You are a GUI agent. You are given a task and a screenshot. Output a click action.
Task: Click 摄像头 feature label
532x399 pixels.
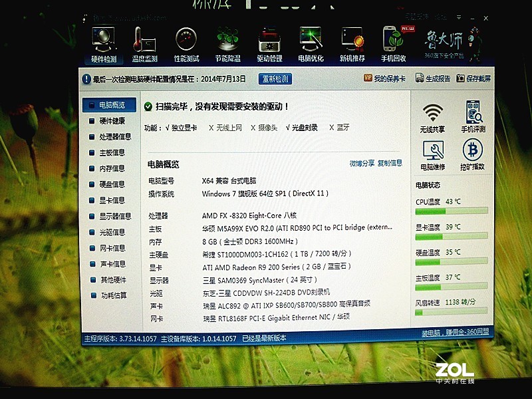[268, 128]
